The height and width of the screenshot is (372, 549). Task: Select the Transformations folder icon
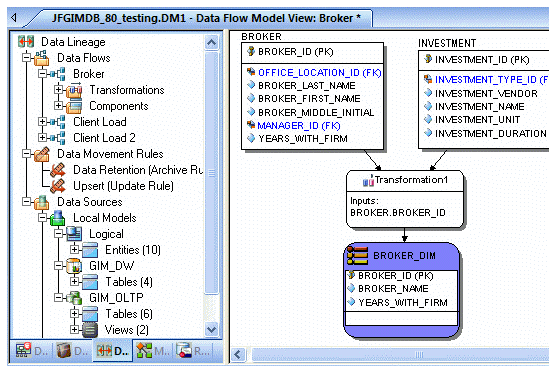pos(74,90)
